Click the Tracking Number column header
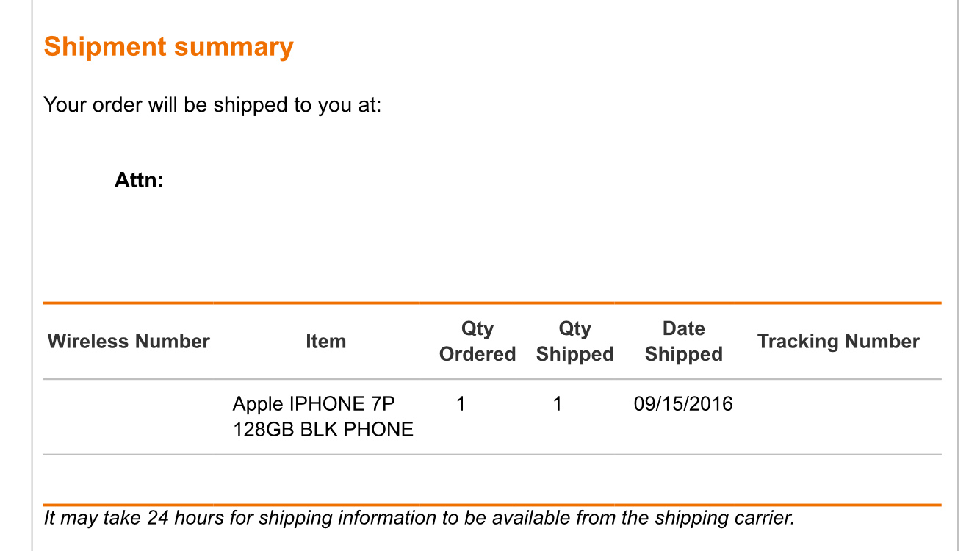Screen dimensions: 980x551 [x=838, y=342]
